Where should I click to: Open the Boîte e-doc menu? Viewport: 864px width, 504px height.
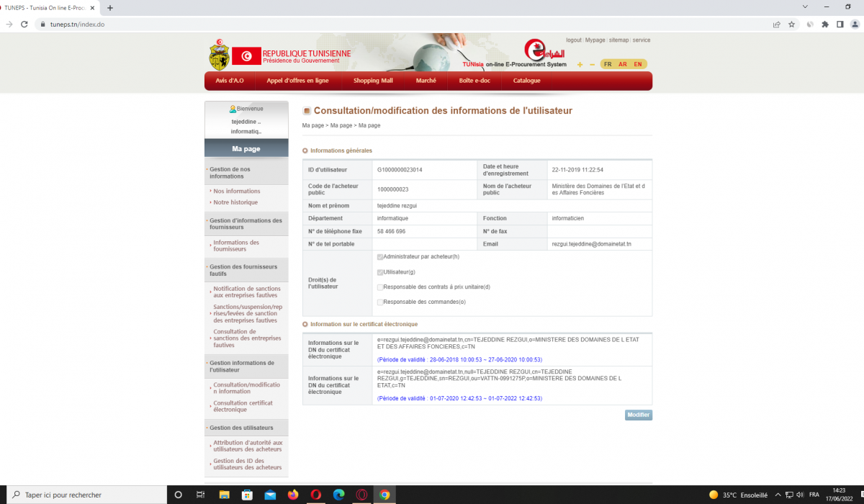click(474, 81)
